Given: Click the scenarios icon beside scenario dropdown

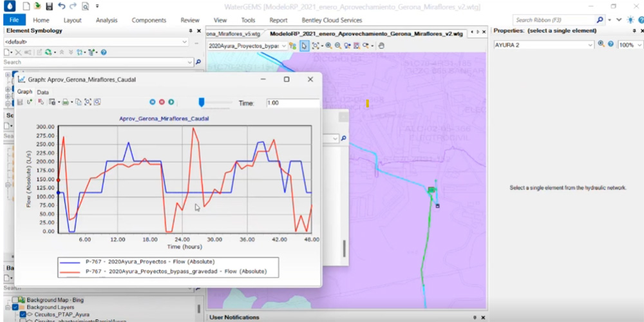Looking at the screenshot, I should point(293,46).
